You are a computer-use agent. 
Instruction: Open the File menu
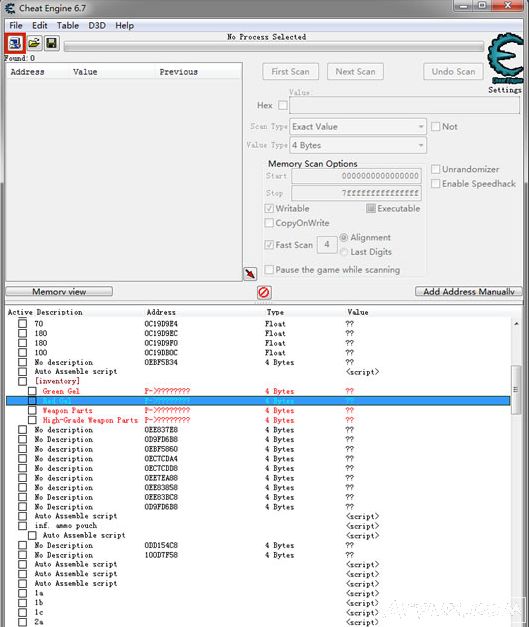[x=16, y=26]
